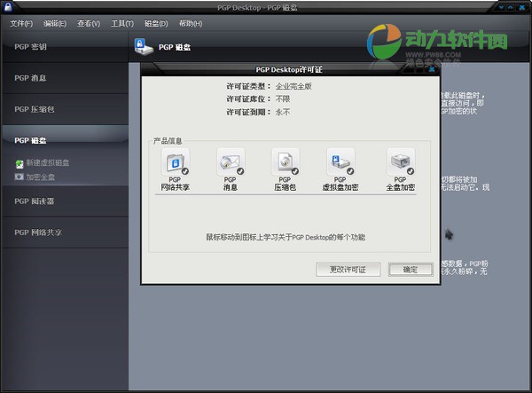Screen dimensions: 532x393
Task: Click the PGP 消息 envelope icon
Action: click(230, 163)
